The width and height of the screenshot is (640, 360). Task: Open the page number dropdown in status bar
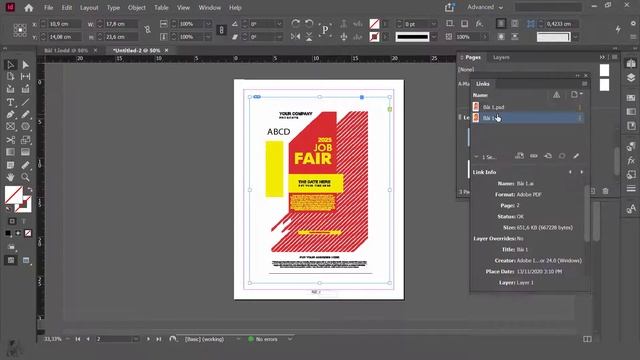(136, 339)
